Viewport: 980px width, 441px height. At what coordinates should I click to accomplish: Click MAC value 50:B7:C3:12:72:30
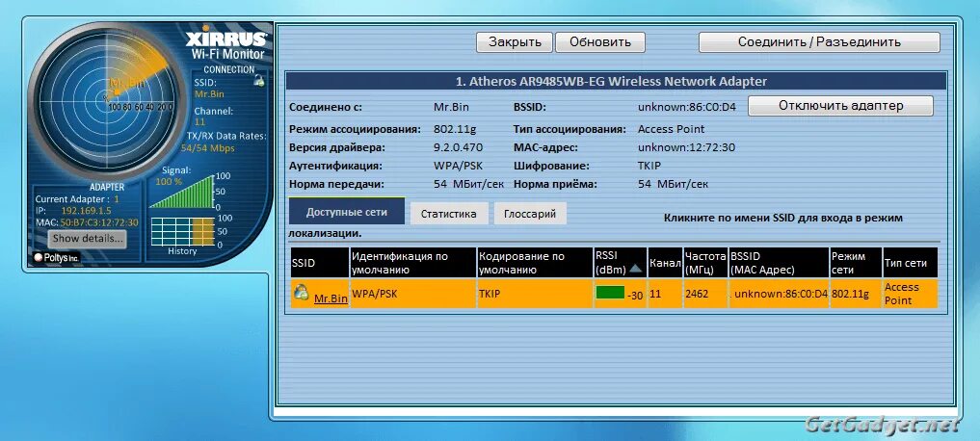pos(98,222)
